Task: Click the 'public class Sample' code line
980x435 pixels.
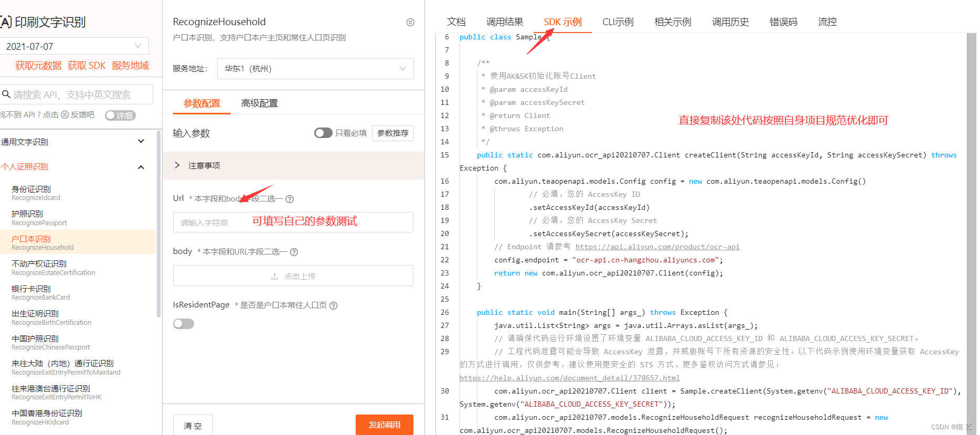Action: click(x=505, y=37)
